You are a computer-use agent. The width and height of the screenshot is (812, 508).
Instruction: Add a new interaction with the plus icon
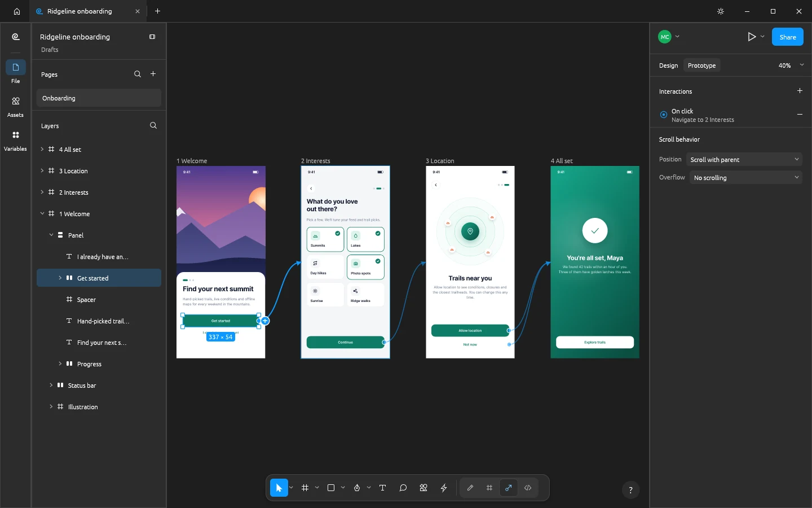coord(800,91)
